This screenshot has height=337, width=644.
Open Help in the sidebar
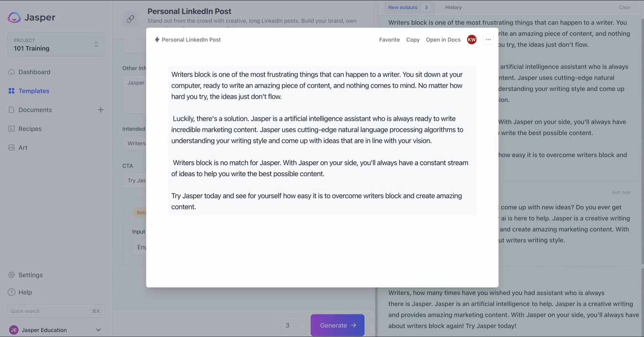(25, 292)
